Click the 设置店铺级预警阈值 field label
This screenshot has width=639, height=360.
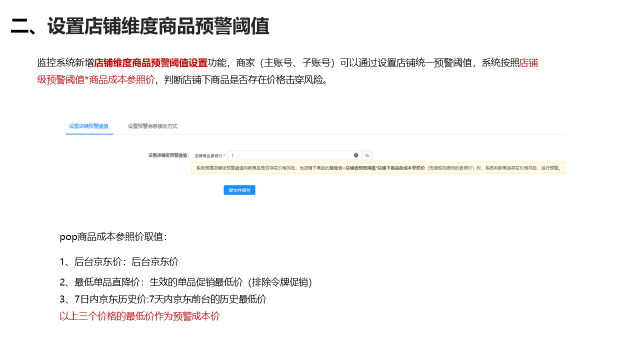(168, 155)
